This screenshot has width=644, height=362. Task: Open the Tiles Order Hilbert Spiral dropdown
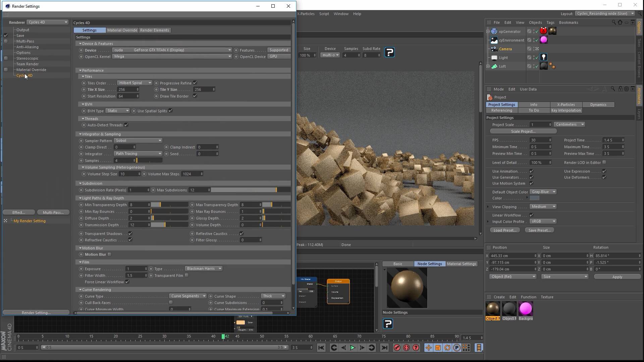[135, 83]
